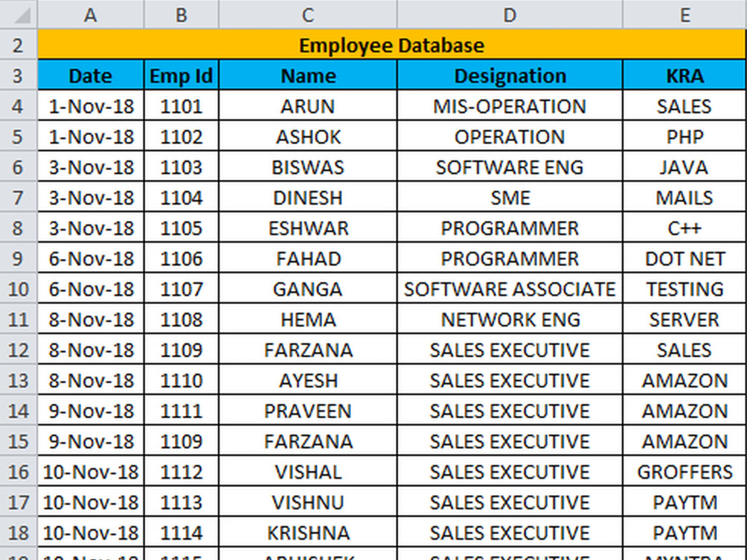Select the BISWAS name cell
Viewport: 747px width, 560px height.
pos(308,167)
